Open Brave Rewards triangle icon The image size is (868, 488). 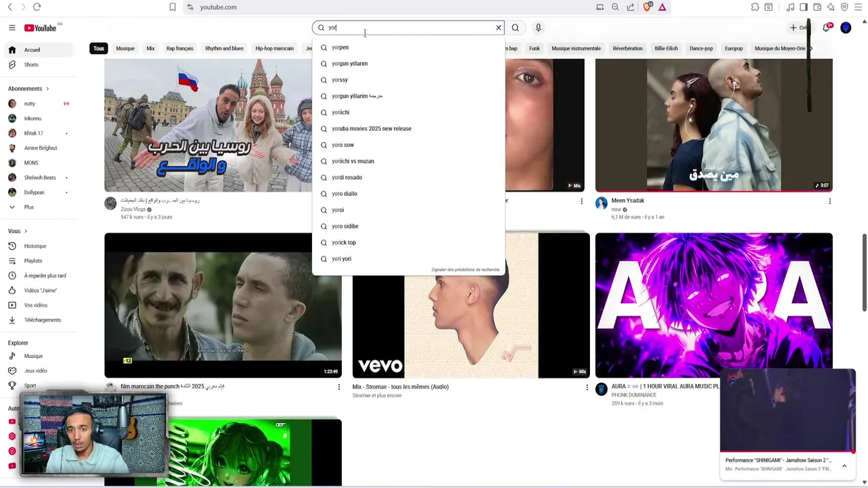tap(663, 7)
